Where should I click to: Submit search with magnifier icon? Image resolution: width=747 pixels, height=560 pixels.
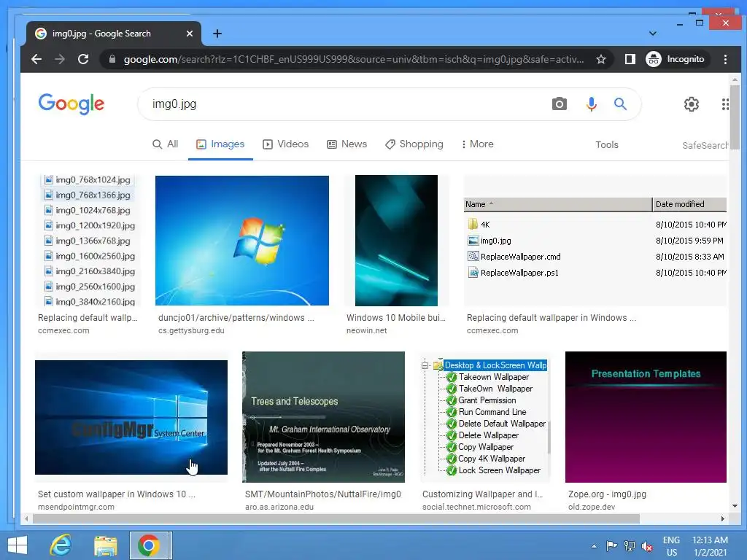[x=620, y=104]
